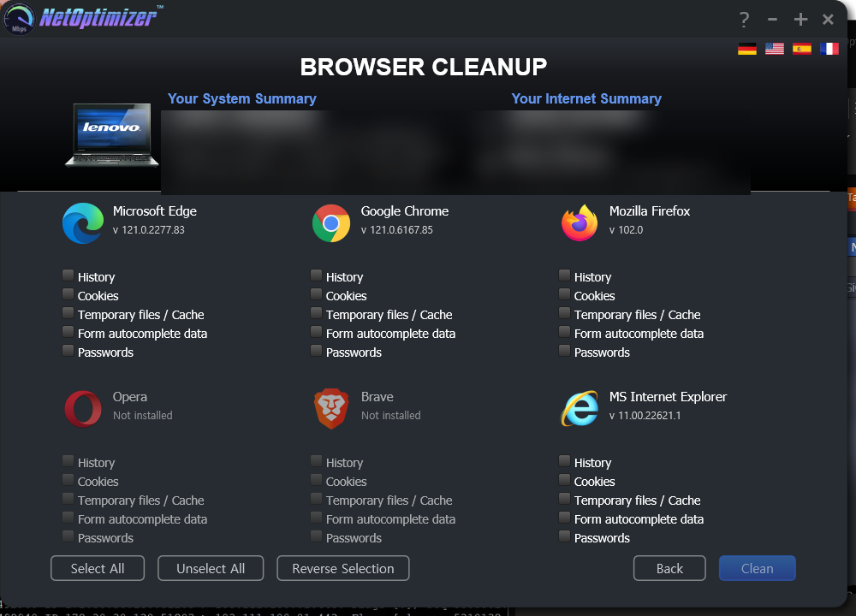This screenshot has height=616, width=856.
Task: Click the disabled History checkbox under Opera
Action: point(68,461)
